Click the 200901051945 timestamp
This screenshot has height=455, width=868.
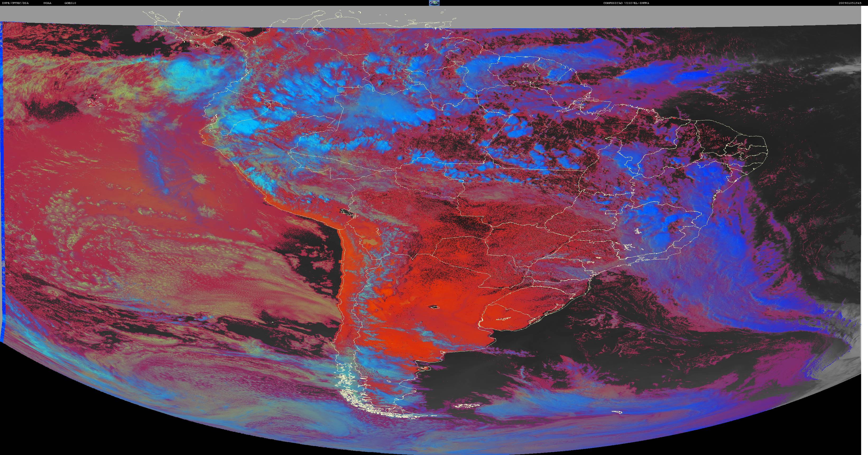pyautogui.click(x=849, y=3)
